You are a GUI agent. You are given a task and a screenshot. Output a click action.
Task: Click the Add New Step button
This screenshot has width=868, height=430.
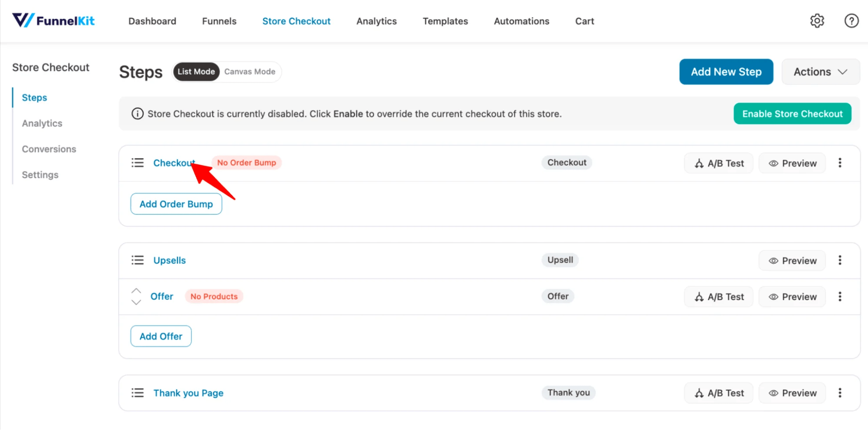click(x=726, y=72)
